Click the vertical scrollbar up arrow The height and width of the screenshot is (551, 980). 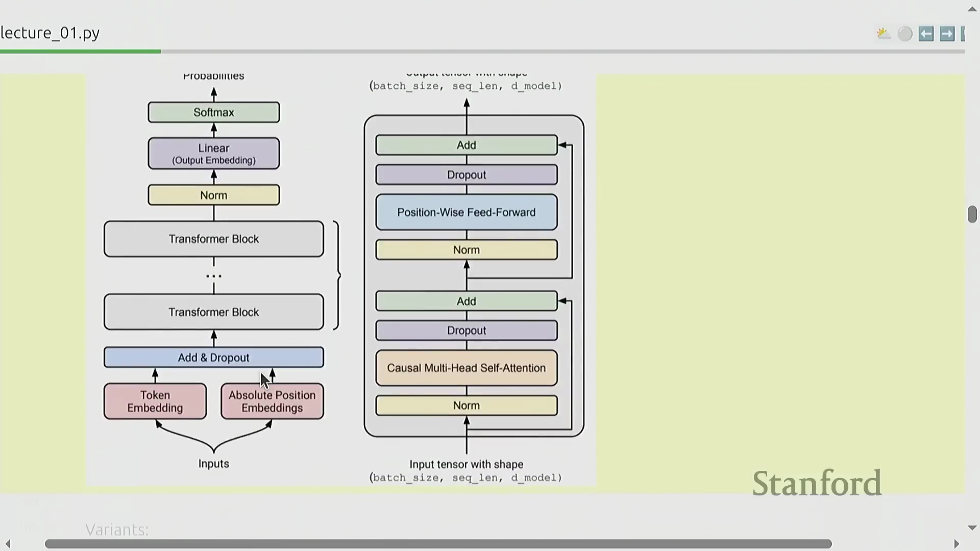[x=972, y=9]
